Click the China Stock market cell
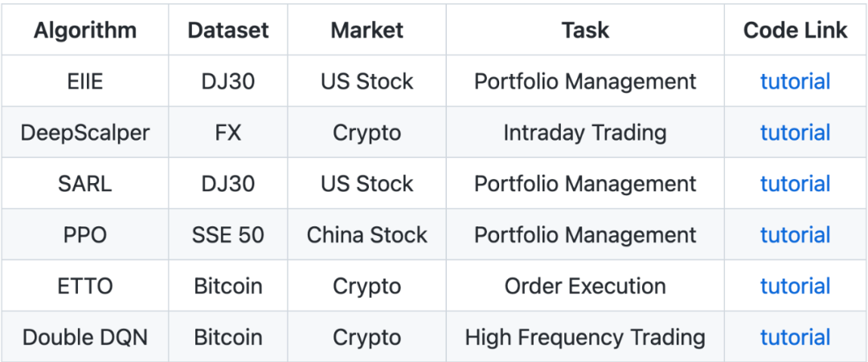 click(x=366, y=235)
